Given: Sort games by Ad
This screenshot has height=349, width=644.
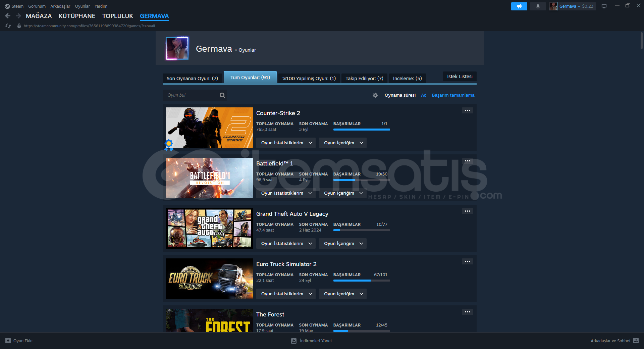Looking at the screenshot, I should (x=424, y=95).
